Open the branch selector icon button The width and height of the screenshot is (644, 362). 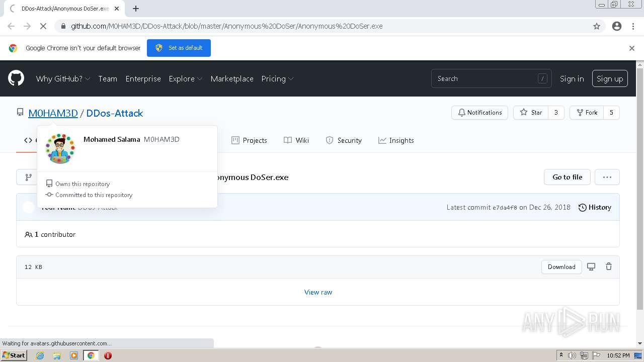tap(28, 177)
